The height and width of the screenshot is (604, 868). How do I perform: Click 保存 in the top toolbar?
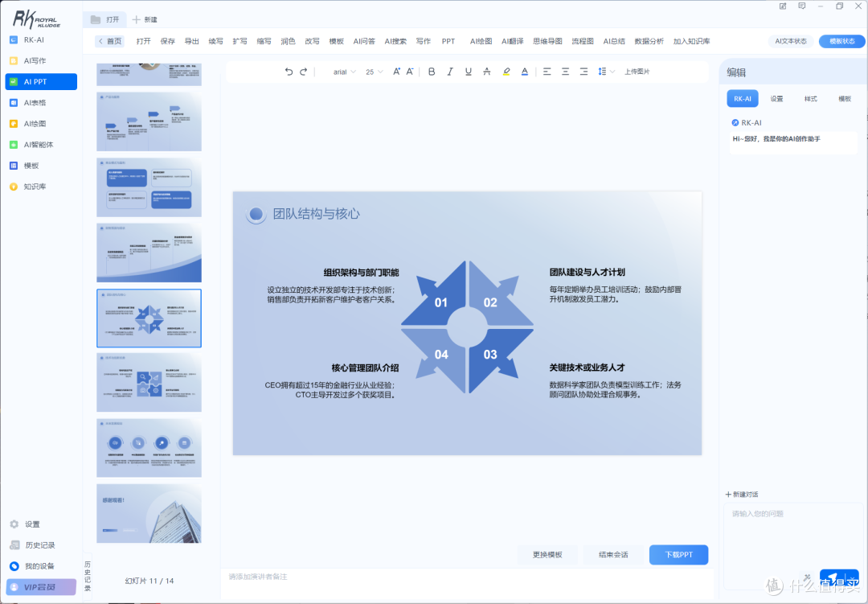pyautogui.click(x=167, y=42)
